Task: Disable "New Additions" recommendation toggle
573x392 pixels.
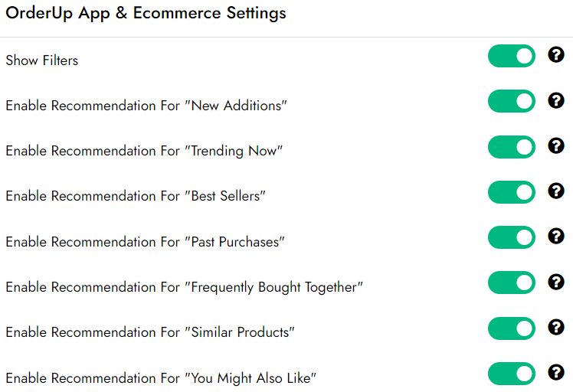Action: (511, 101)
